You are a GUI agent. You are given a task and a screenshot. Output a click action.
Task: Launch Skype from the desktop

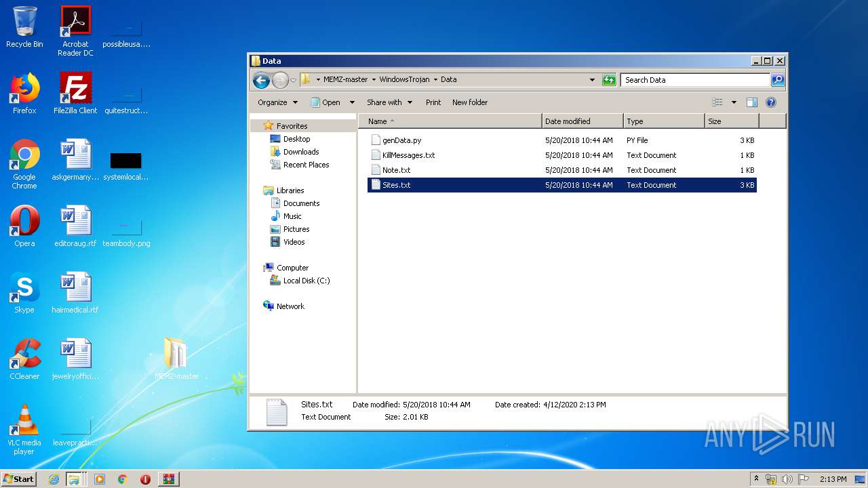[x=24, y=293]
